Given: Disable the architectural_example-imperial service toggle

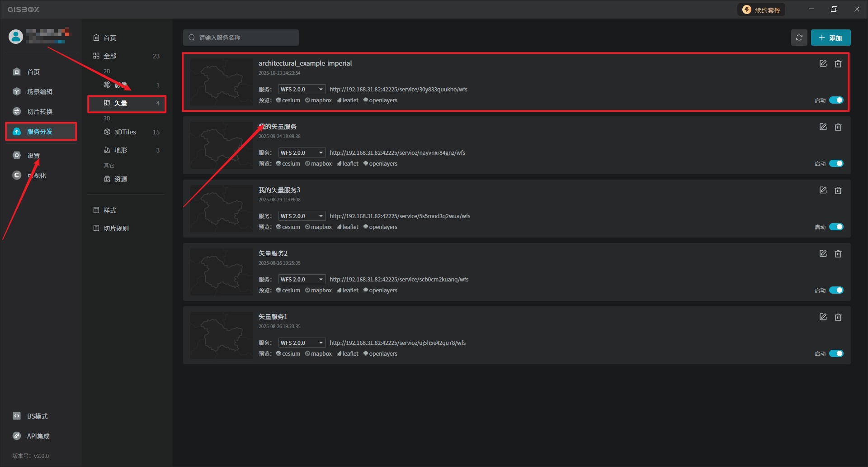Looking at the screenshot, I should [836, 100].
